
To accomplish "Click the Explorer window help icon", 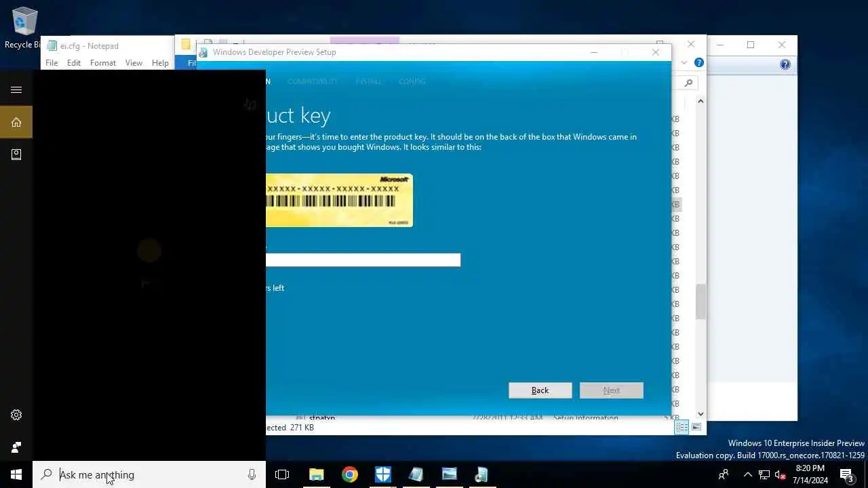I will pos(699,63).
